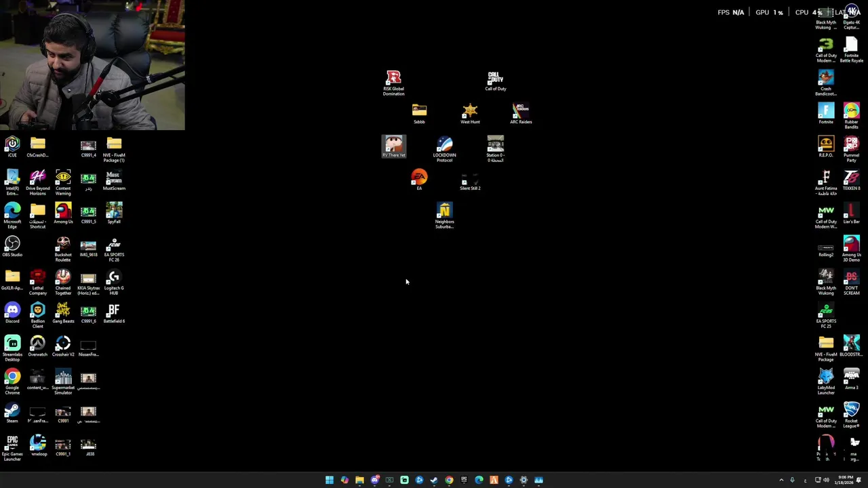Open File Explorer from the taskbar
Viewport: 868px width, 488px height.
[359, 480]
